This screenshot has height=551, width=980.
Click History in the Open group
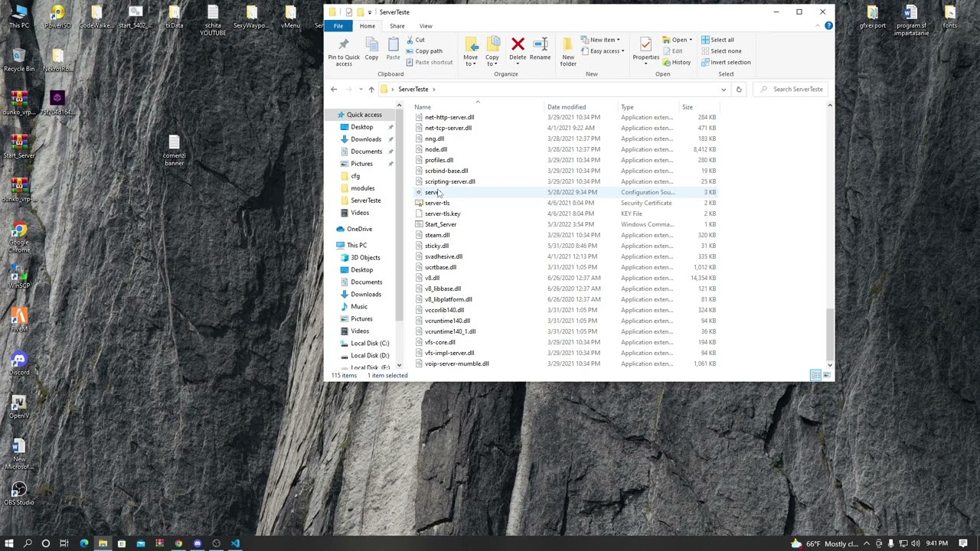pos(677,63)
